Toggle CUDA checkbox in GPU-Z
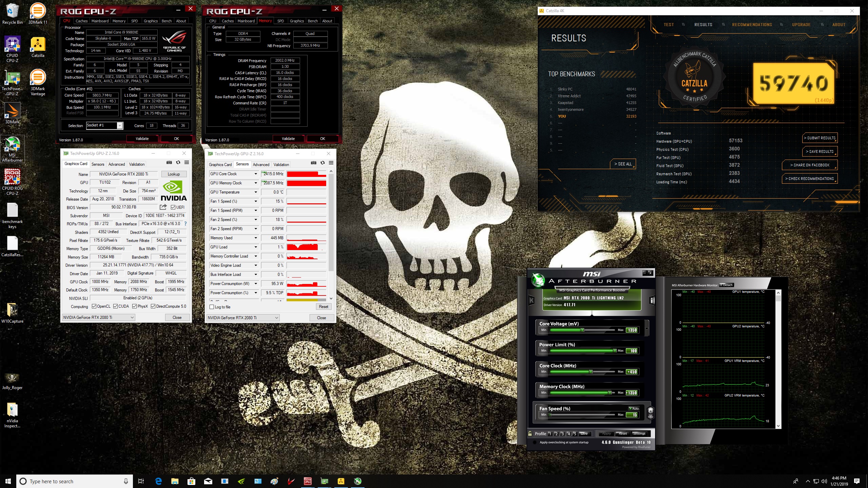Screen dimensions: 868x488 (x=116, y=306)
